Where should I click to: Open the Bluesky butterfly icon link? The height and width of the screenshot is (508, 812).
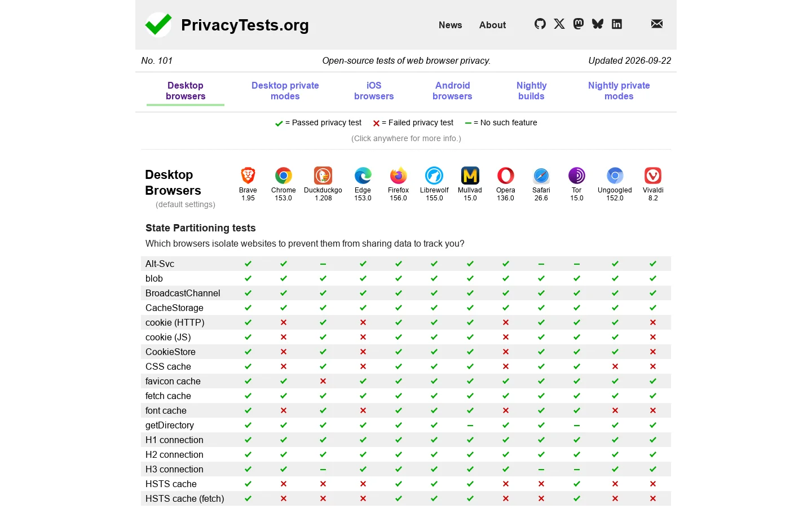(x=598, y=24)
